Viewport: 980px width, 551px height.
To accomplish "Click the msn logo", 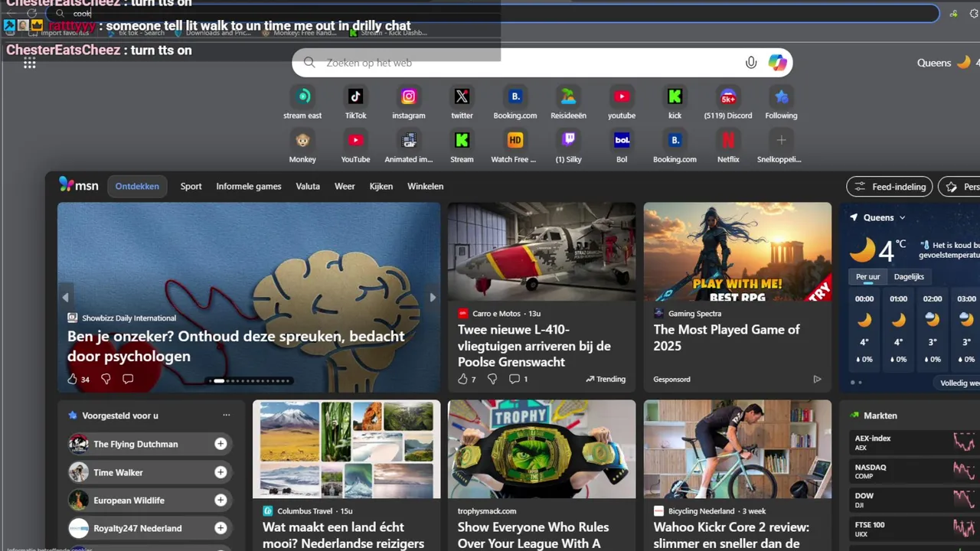I will pyautogui.click(x=79, y=185).
